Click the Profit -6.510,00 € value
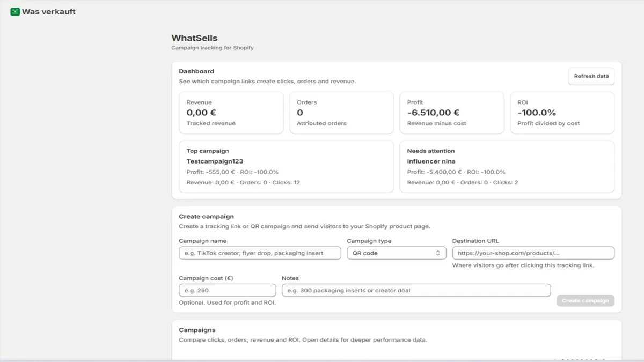Screen dimensions: 644x362 (433, 113)
